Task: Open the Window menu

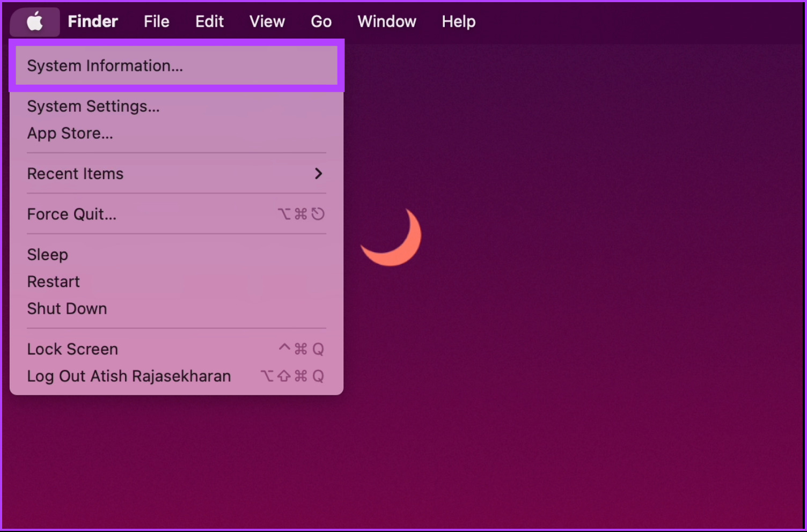Action: [386, 21]
